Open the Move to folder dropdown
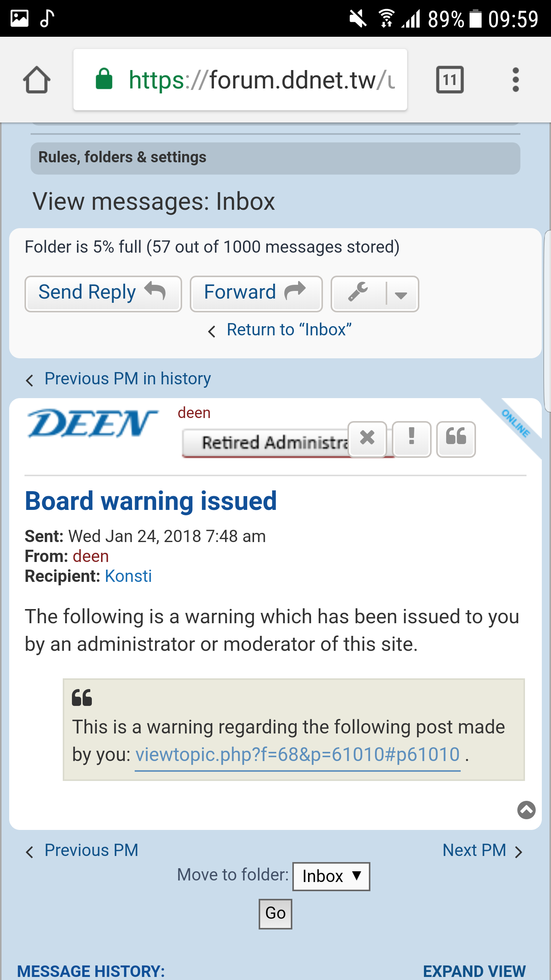 (331, 876)
